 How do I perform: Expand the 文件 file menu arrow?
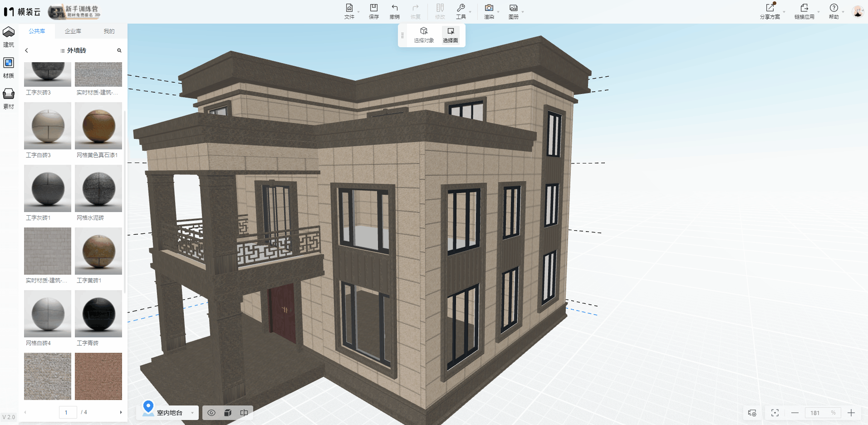(358, 12)
